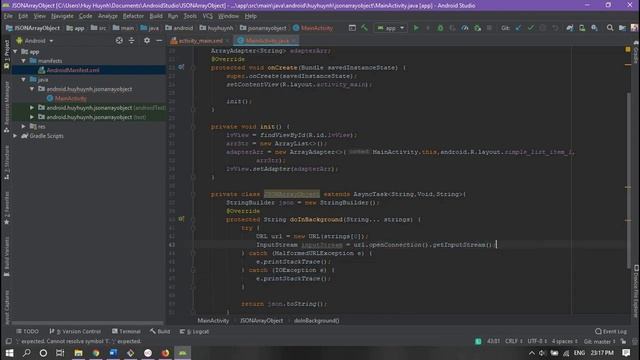
Task: Click override gutter icon beside onCreate
Action: point(181,67)
